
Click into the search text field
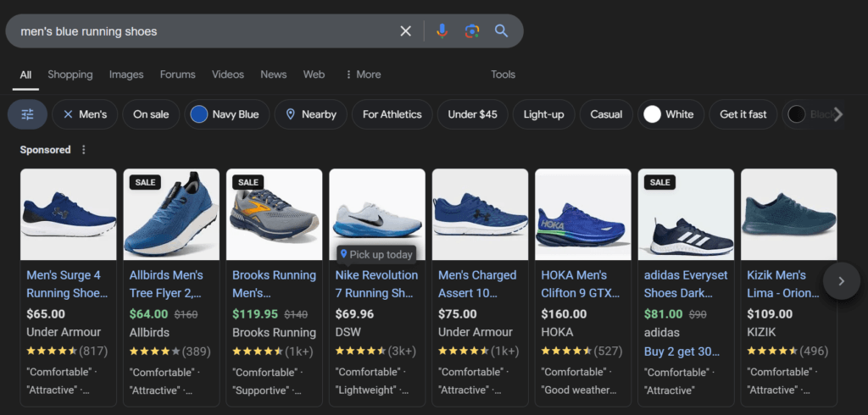(205, 31)
